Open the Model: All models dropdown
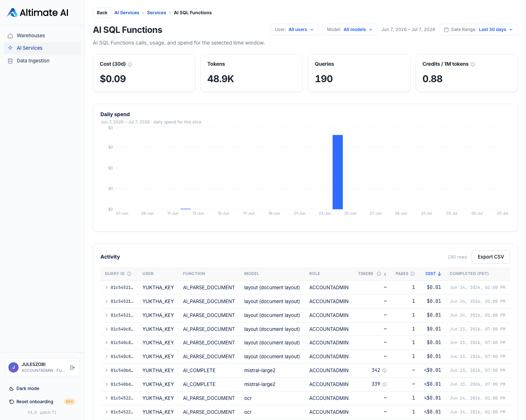This screenshot has width=526, height=420. 350,30
